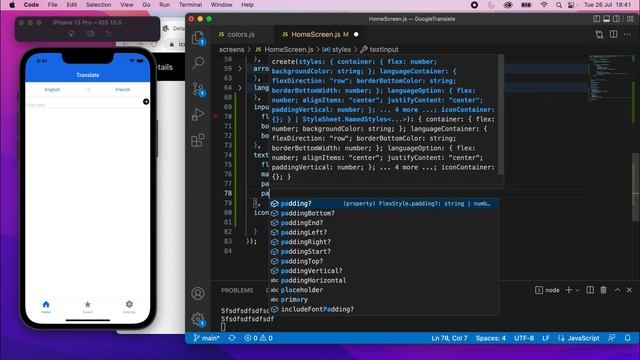Open the Extensions view
Viewport: 640px width, 360px height.
pyautogui.click(x=198, y=140)
